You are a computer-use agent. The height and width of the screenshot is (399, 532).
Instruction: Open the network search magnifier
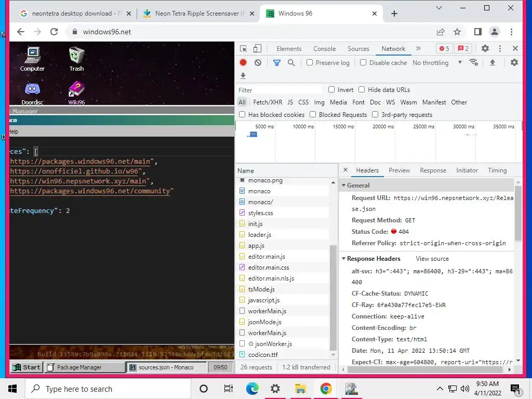pyautogui.click(x=291, y=62)
